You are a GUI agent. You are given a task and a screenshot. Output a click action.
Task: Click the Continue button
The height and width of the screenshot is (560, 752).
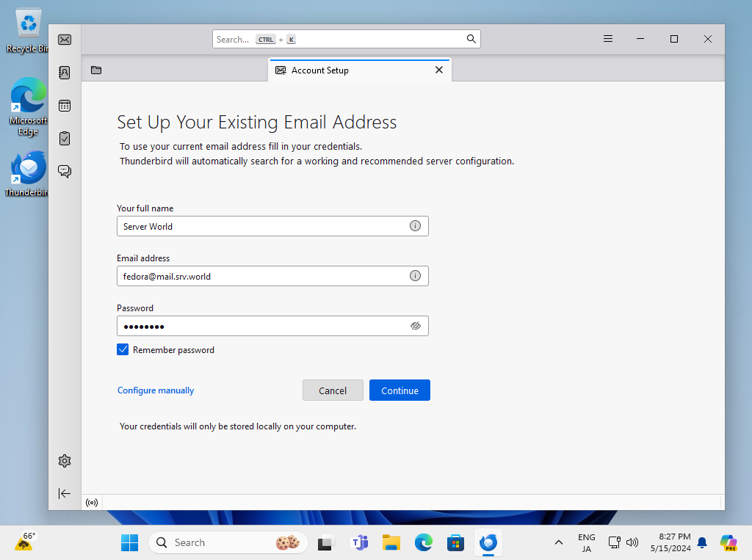(x=399, y=390)
